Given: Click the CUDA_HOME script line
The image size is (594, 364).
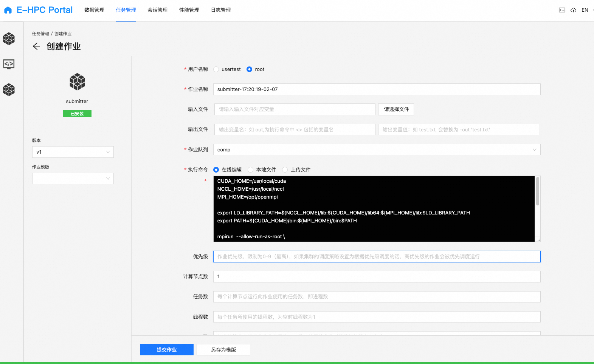Looking at the screenshot, I should pyautogui.click(x=251, y=181).
